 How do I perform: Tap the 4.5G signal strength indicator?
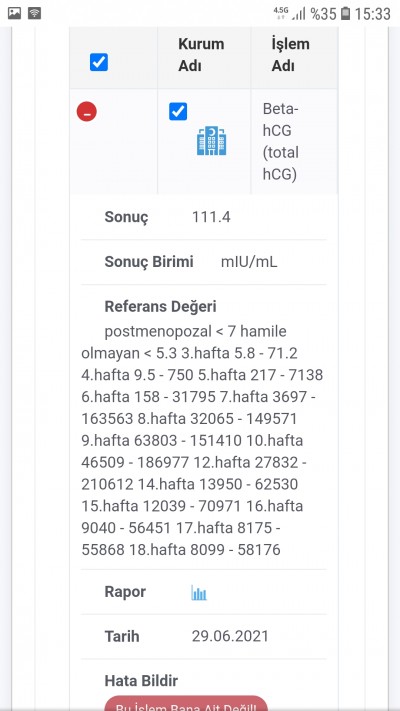(289, 14)
